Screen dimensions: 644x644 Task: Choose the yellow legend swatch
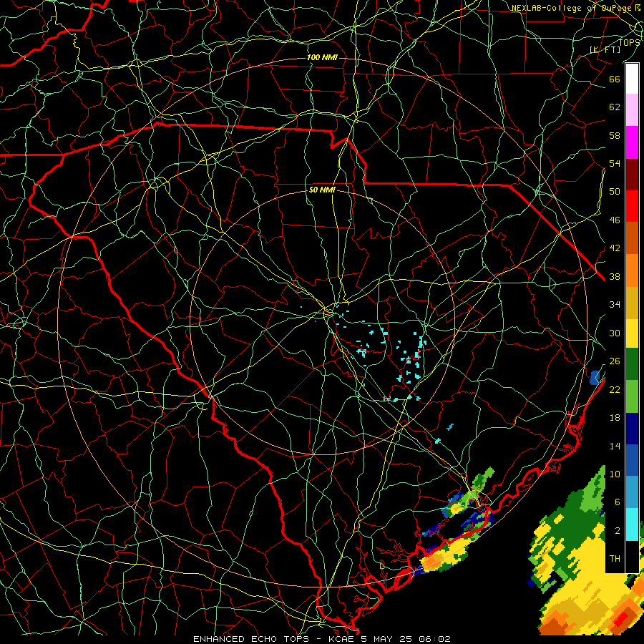click(x=632, y=333)
